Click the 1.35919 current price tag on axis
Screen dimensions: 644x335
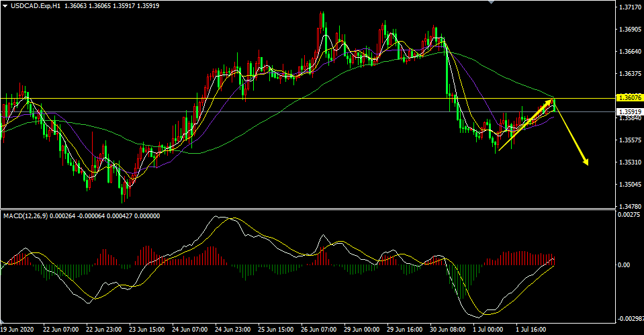629,111
